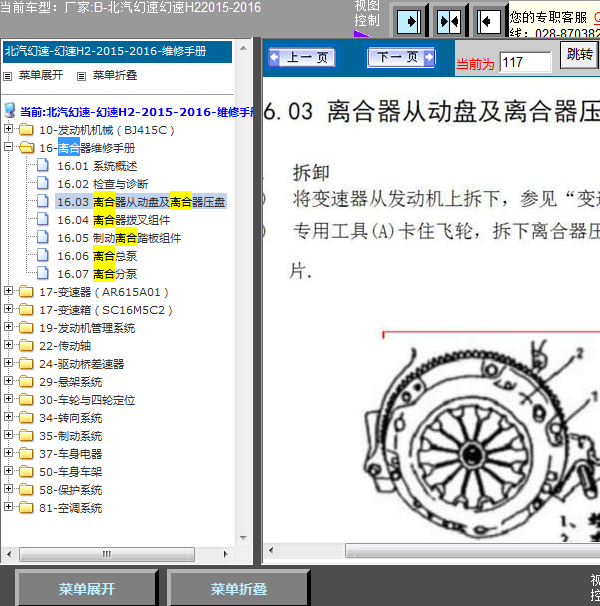Click the small icon beside 菜单折叠 at top
The width and height of the screenshot is (600, 606).
coord(81,76)
